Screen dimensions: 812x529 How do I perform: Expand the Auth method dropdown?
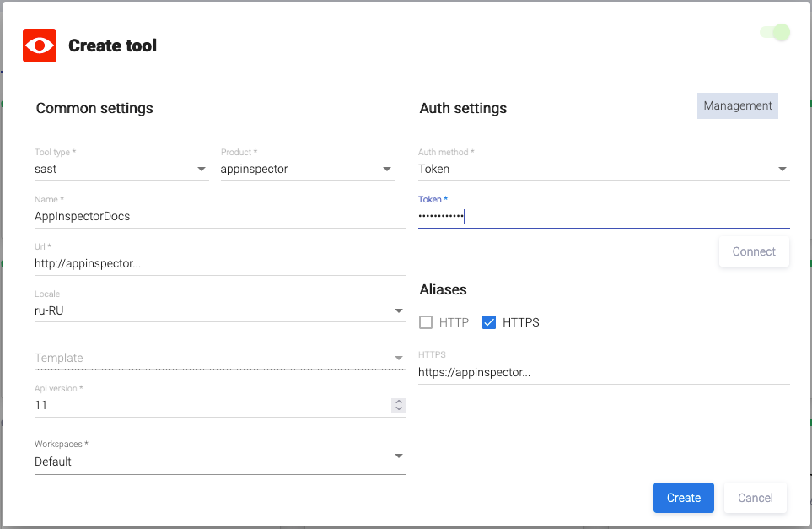tap(604, 169)
